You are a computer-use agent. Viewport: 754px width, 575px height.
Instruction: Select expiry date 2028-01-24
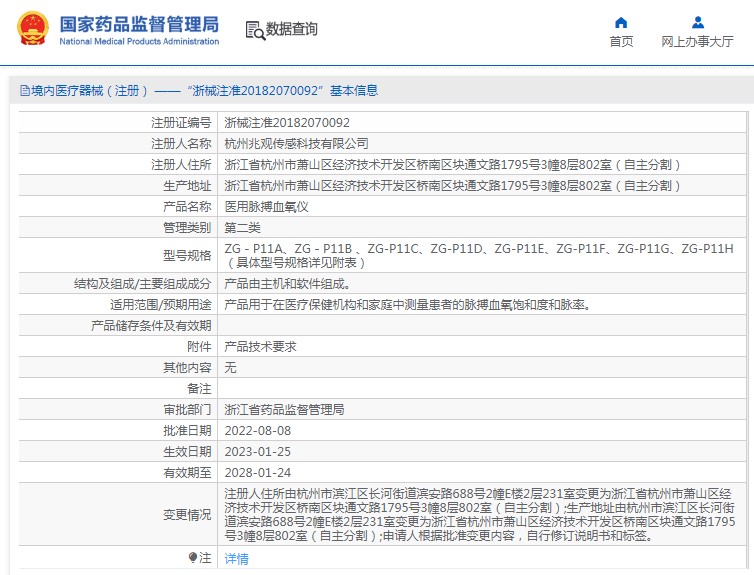tap(258, 473)
